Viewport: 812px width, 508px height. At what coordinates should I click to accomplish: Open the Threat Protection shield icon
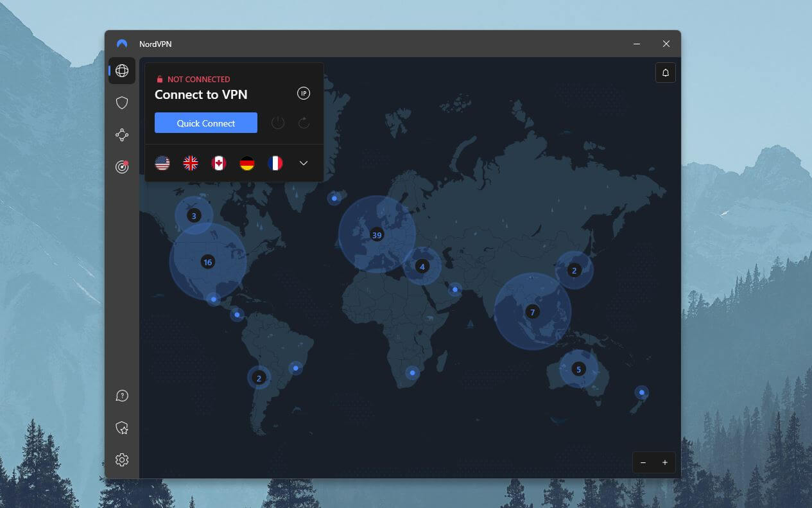(122, 103)
